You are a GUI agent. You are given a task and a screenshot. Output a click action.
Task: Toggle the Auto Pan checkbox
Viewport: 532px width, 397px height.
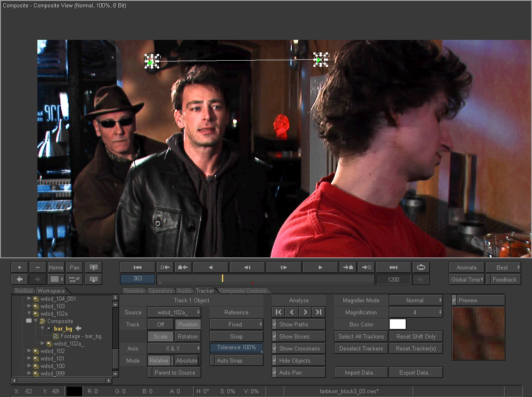[275, 372]
